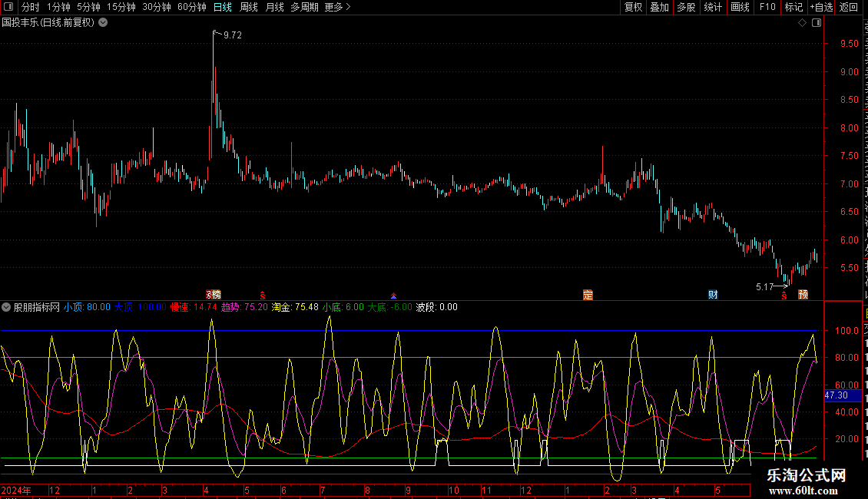This screenshot has height=499, width=868.
Task: Click the 大顶: 100.00 indicator value
Action: click(x=140, y=307)
